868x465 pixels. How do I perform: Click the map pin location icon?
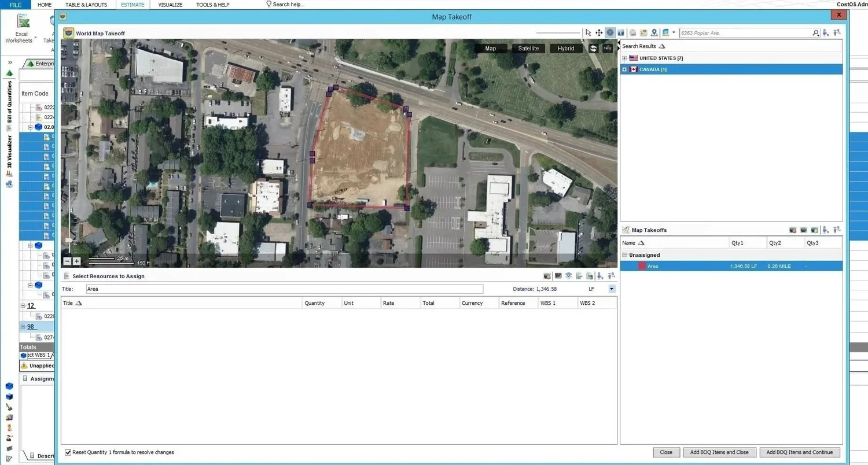pos(654,33)
